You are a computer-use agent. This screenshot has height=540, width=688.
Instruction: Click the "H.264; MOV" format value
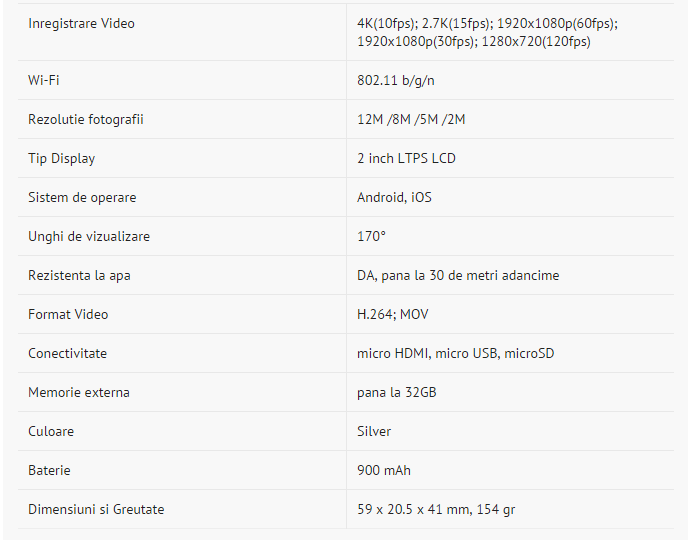pyautogui.click(x=393, y=314)
